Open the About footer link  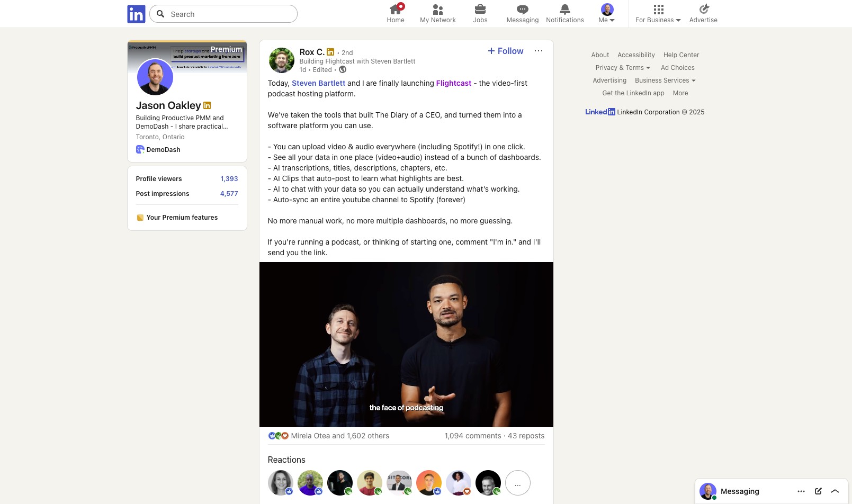point(600,55)
